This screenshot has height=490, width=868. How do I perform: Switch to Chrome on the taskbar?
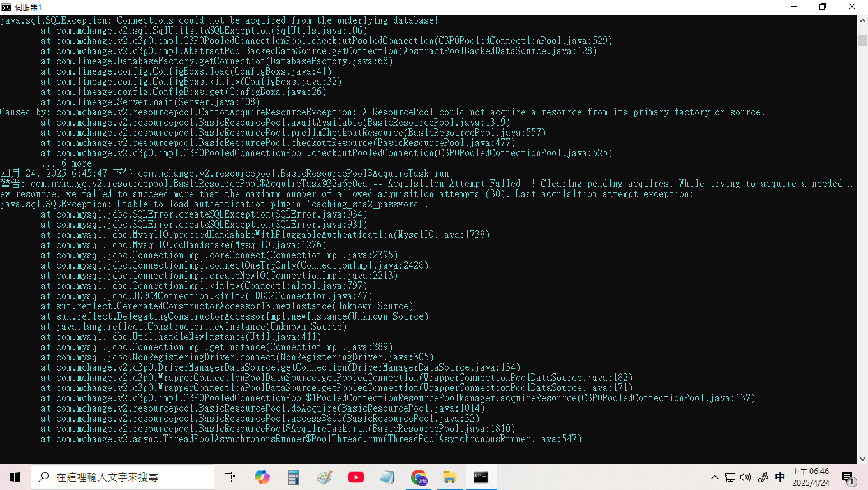coord(419,477)
